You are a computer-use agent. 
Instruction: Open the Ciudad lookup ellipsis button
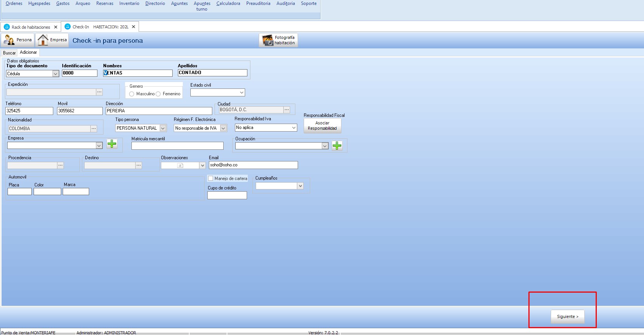287,110
